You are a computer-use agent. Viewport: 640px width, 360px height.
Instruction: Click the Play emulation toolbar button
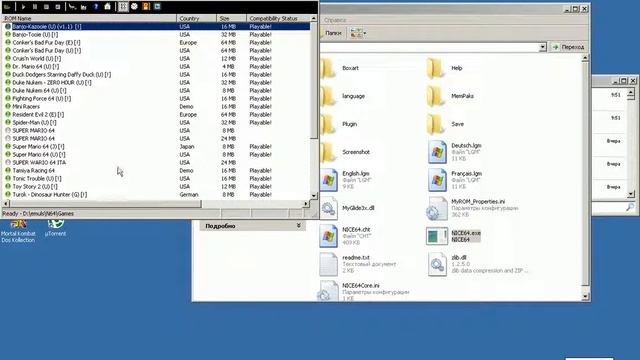point(23,7)
